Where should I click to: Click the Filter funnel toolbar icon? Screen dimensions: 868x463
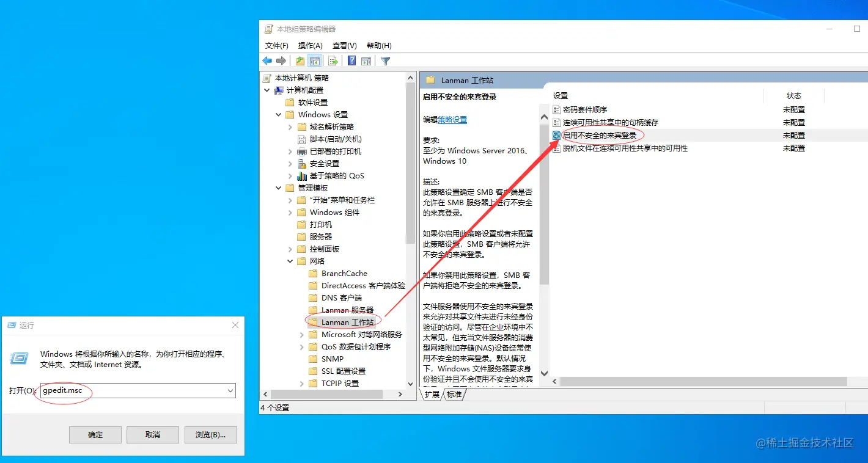click(386, 61)
